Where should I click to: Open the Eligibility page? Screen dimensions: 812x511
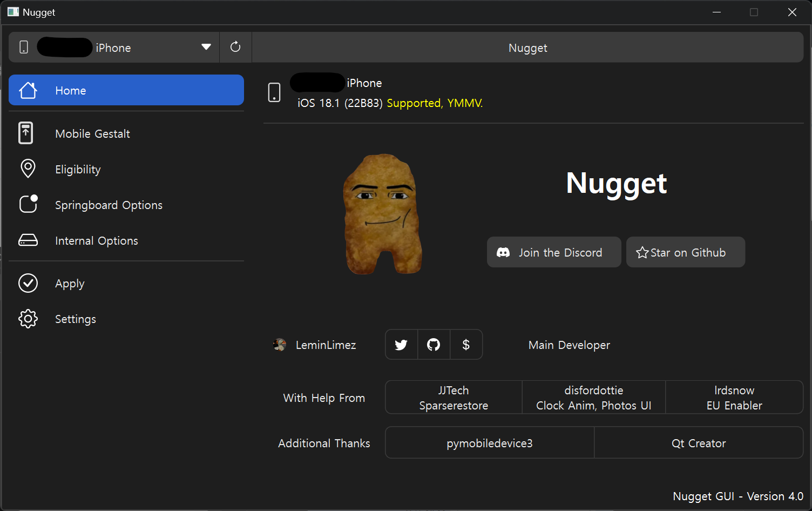pos(126,169)
